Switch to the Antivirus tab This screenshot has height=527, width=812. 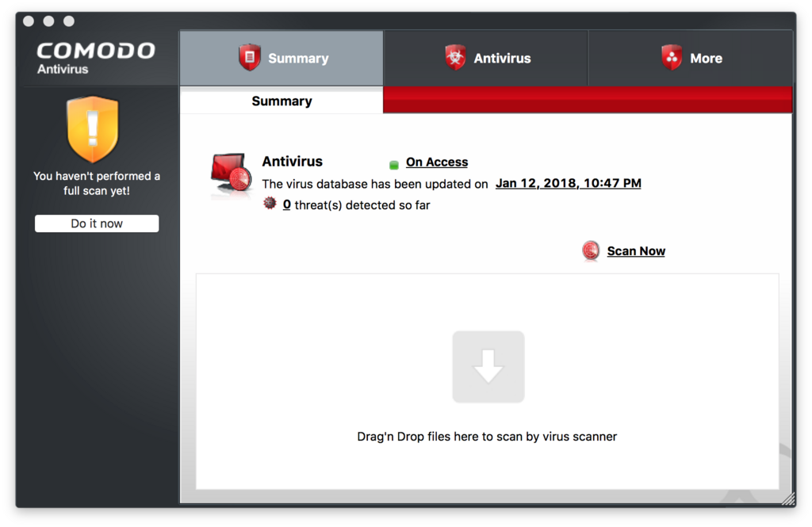click(x=485, y=58)
